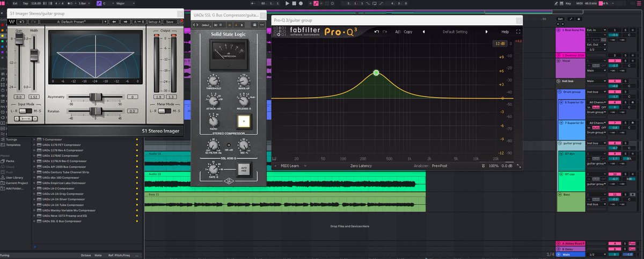Toggle the Key map mode button
Viewport: 644px width, 259px height.
click(x=568, y=3)
